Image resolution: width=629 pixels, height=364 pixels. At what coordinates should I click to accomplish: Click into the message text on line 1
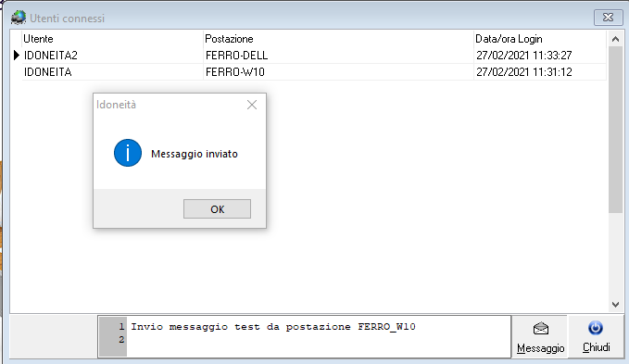273,327
